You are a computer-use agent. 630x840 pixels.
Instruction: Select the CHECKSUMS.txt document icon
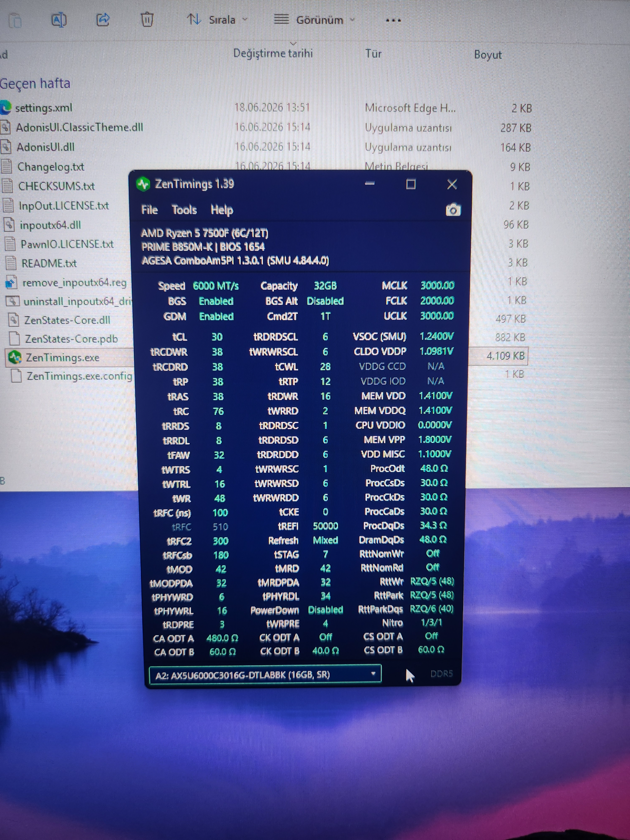coord(8,186)
